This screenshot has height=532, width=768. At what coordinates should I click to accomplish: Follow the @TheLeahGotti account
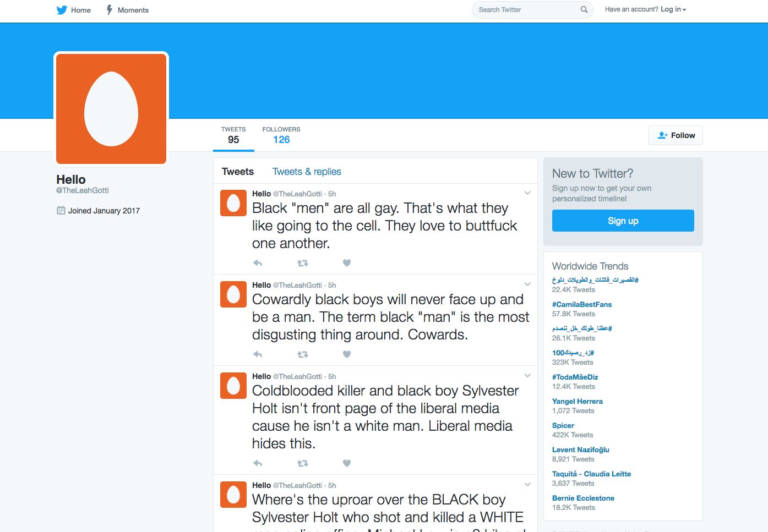pos(676,135)
